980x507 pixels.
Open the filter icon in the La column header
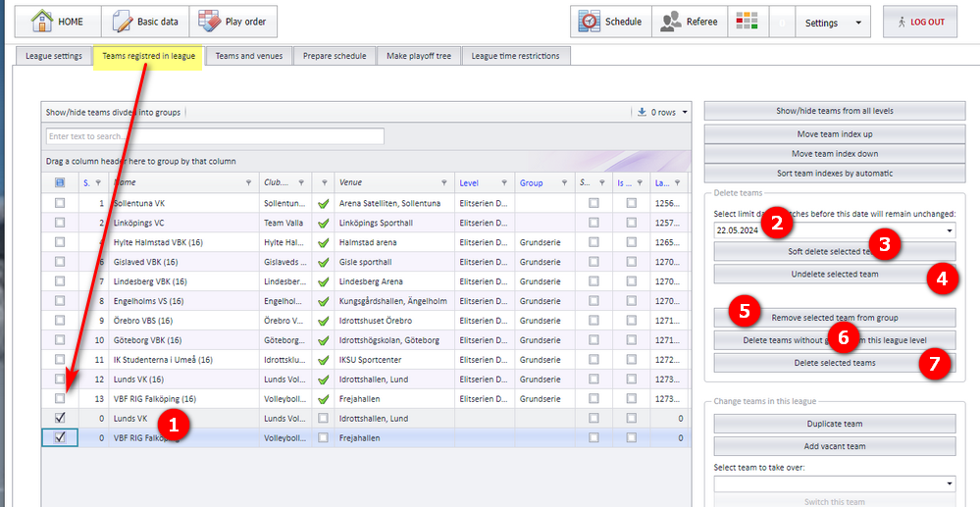click(x=678, y=183)
